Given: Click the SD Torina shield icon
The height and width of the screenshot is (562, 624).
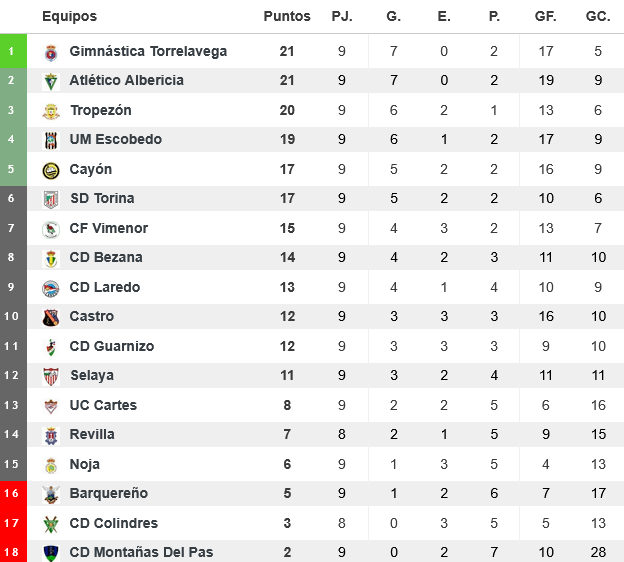Looking at the screenshot, I should click(x=51, y=199).
